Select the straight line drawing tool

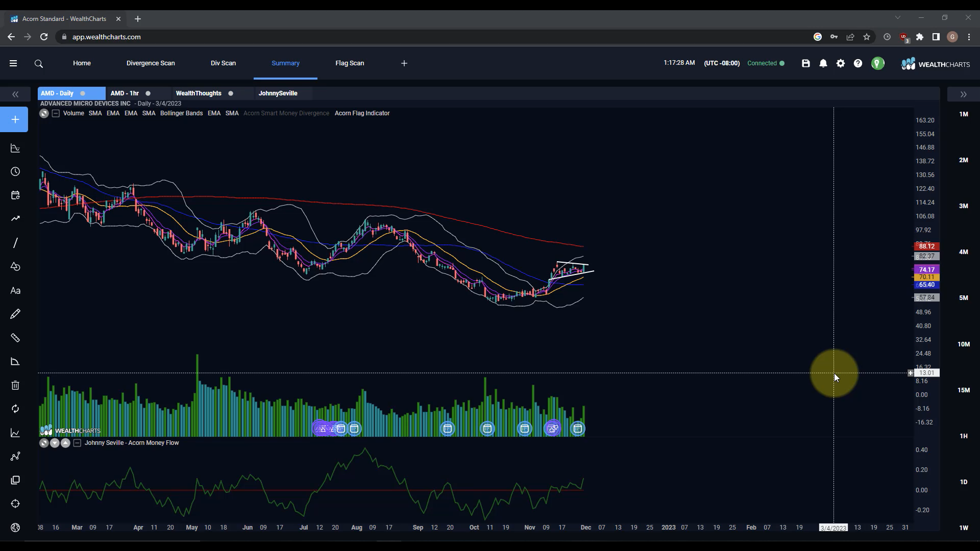click(15, 243)
